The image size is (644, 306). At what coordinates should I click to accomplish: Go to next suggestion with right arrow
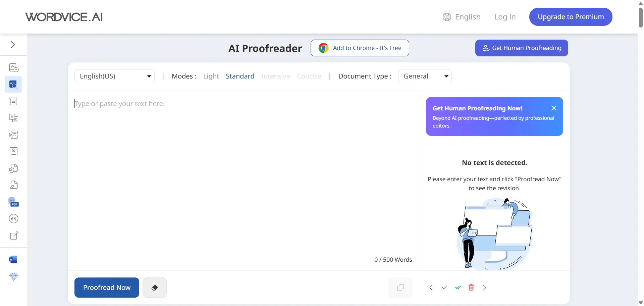point(485,288)
